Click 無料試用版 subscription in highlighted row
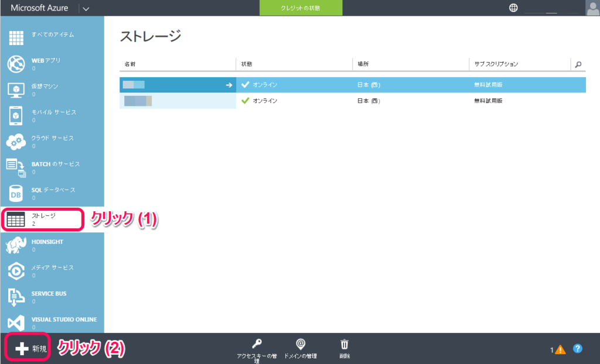The height and width of the screenshot is (364, 600). [488, 85]
